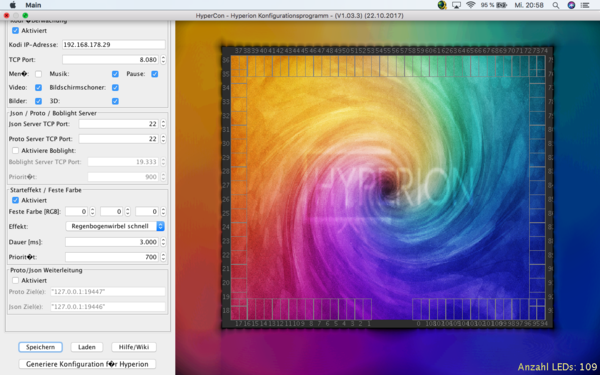Click the Kodi IP-Adresse input field
Screen dimensions: 600x375
(x=114, y=44)
